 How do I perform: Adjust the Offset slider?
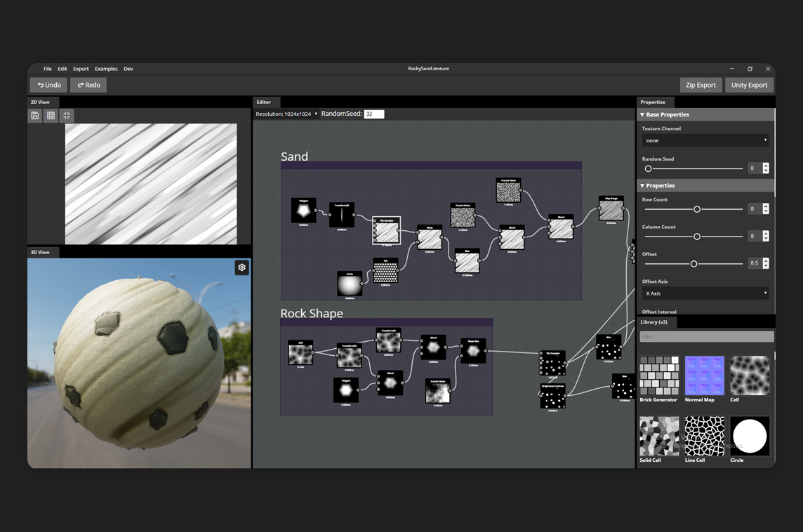tap(694, 264)
